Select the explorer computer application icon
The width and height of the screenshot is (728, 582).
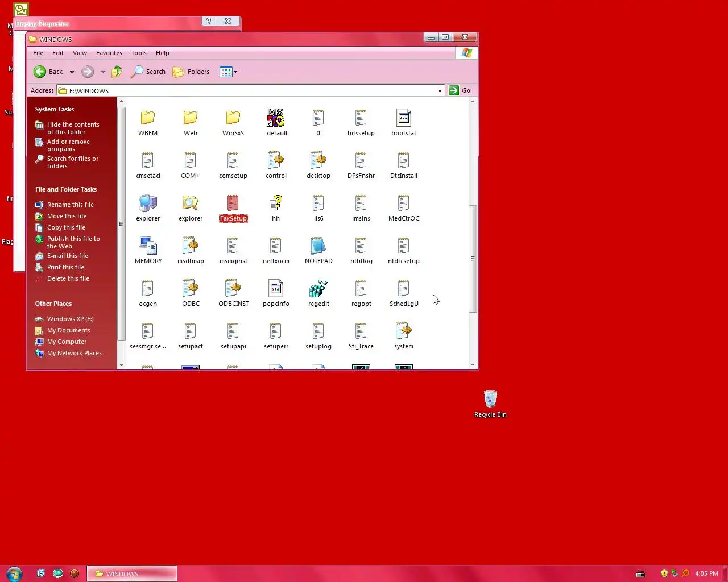148,203
